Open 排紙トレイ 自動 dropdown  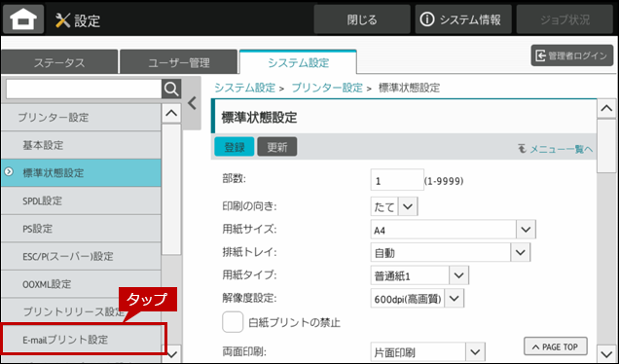coord(521,252)
